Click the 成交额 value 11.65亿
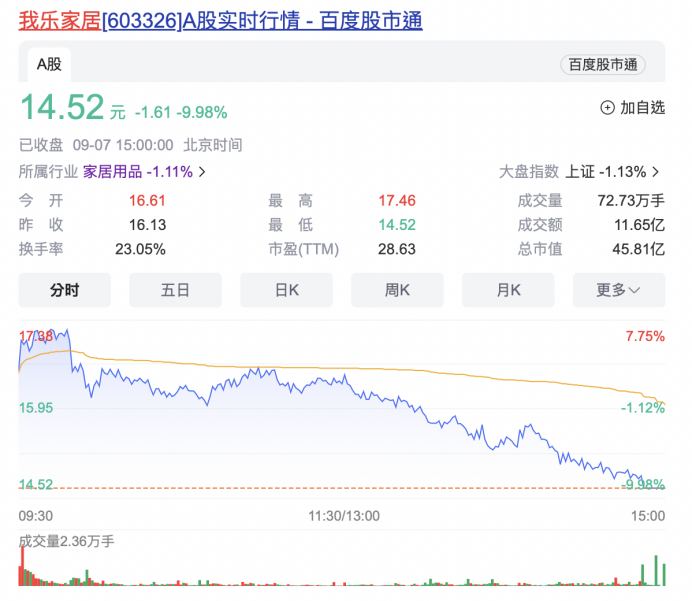 [x=639, y=225]
